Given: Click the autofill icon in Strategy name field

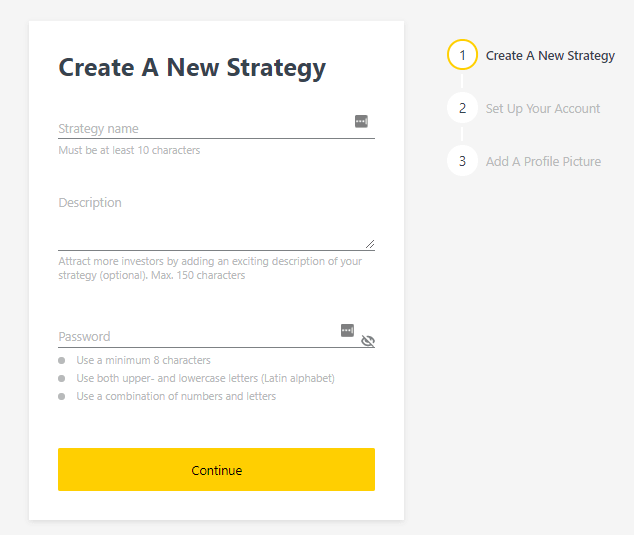Looking at the screenshot, I should pos(361,121).
